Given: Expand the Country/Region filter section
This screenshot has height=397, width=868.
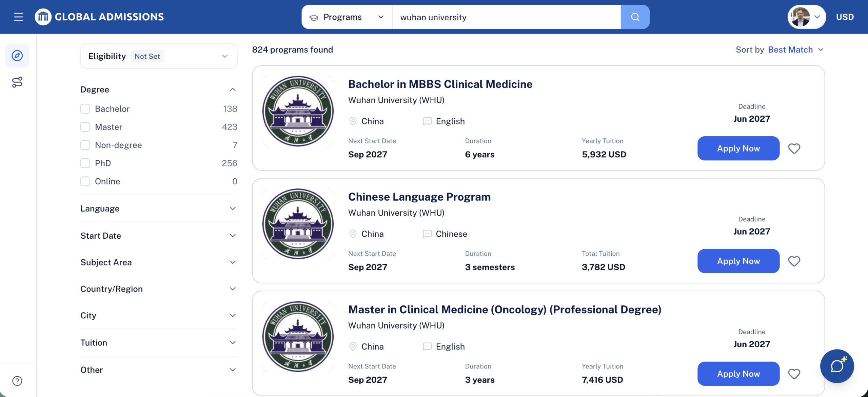Looking at the screenshot, I should 159,289.
